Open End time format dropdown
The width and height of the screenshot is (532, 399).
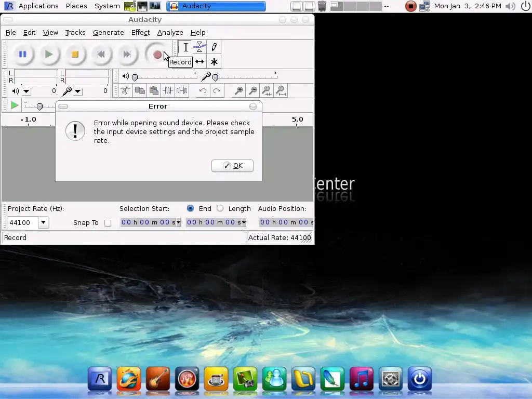[x=244, y=222]
